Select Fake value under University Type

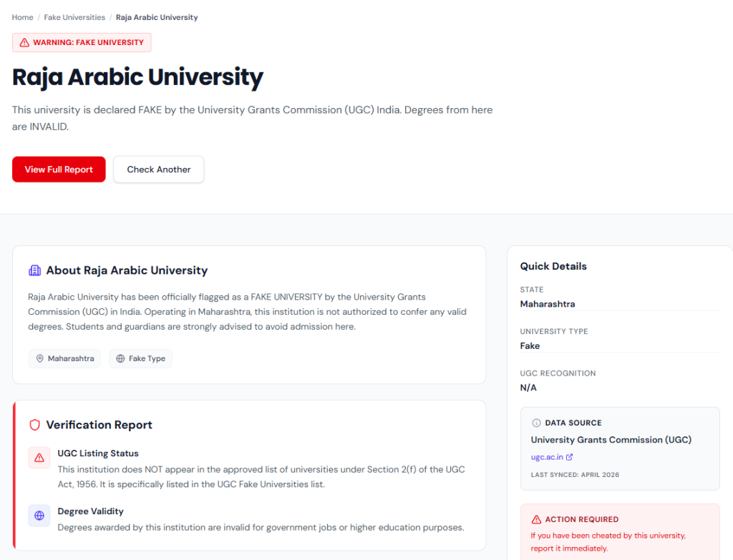point(530,345)
